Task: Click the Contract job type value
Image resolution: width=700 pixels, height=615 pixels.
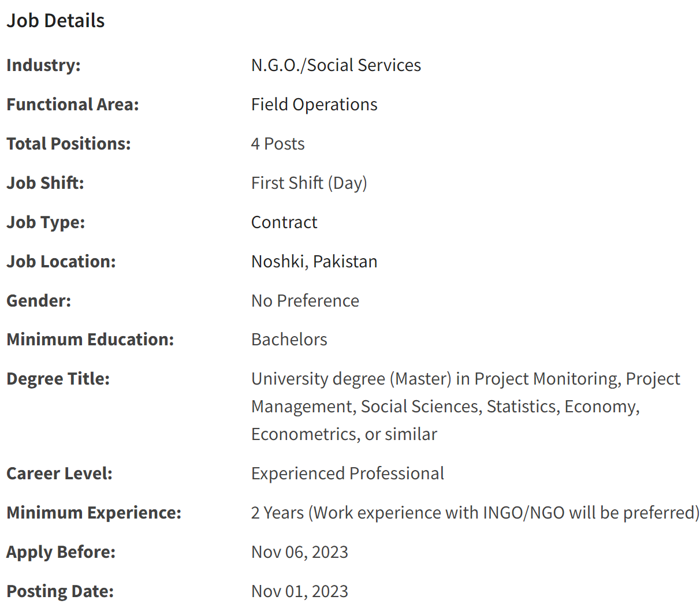Action: coord(284,222)
